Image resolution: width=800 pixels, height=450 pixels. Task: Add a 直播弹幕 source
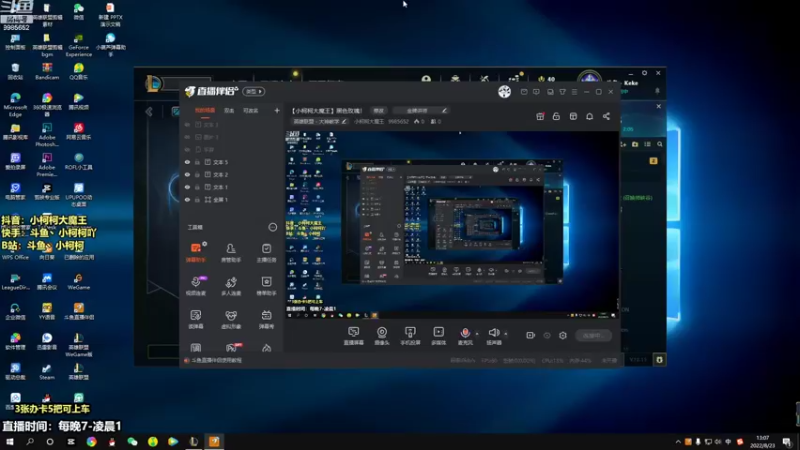pos(354,336)
